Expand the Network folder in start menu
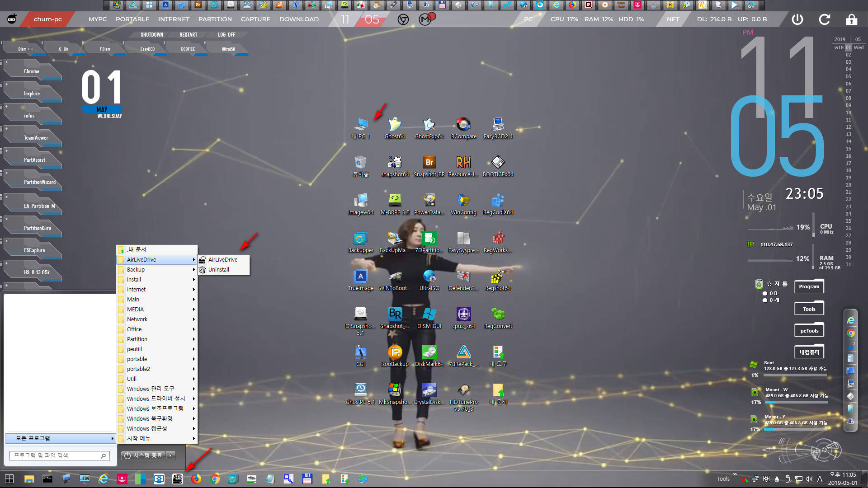The height and width of the screenshot is (488, 868). tap(157, 319)
